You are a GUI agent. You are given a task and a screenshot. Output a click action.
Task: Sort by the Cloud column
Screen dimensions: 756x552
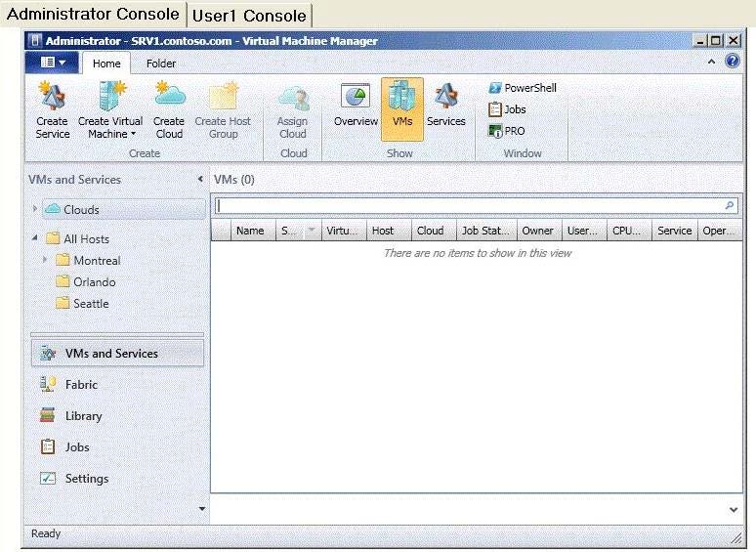[x=434, y=231]
